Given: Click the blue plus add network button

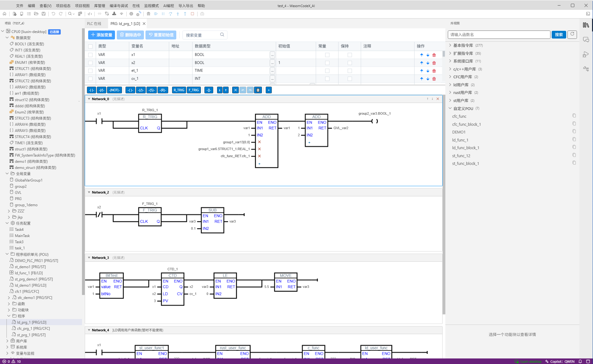Looking at the screenshot, I should click(269, 90).
